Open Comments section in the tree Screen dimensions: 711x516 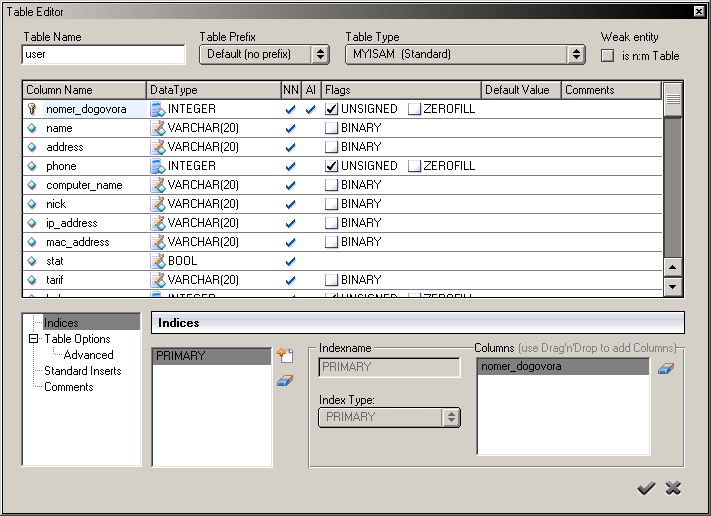click(x=69, y=387)
